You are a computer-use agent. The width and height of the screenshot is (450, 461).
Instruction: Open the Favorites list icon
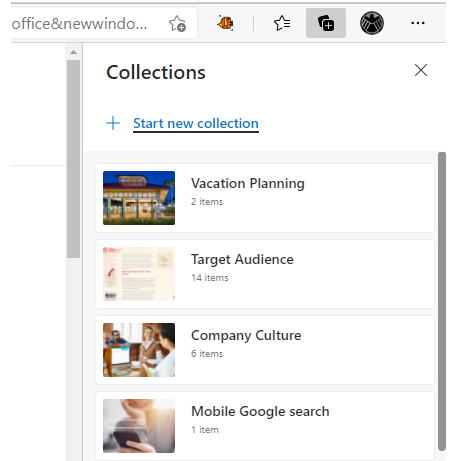tap(282, 23)
